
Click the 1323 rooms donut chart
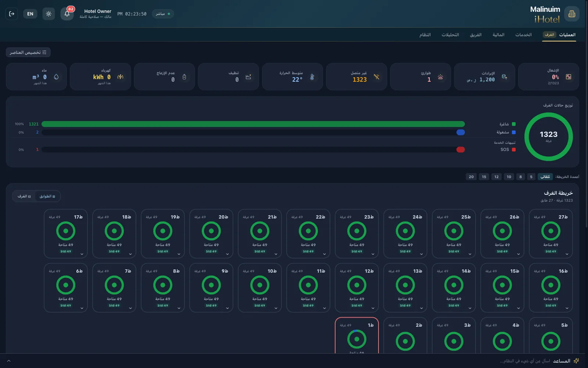pyautogui.click(x=548, y=137)
